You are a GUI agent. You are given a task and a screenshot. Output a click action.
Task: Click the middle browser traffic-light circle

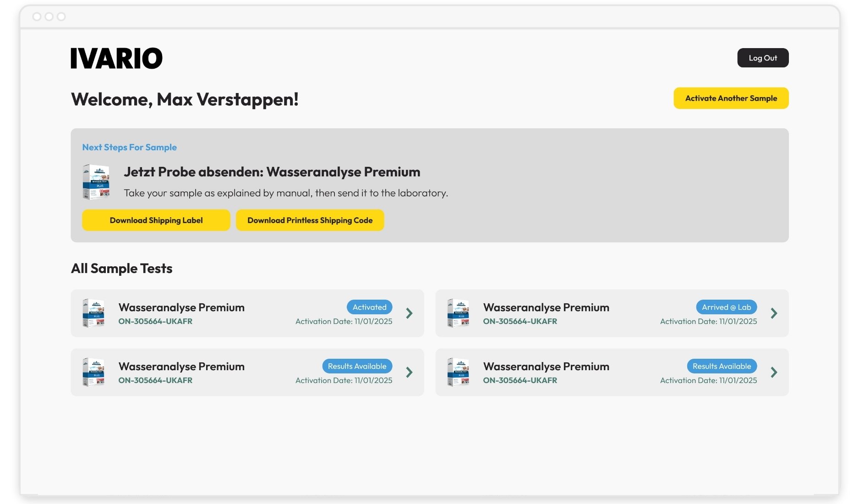coord(48,16)
